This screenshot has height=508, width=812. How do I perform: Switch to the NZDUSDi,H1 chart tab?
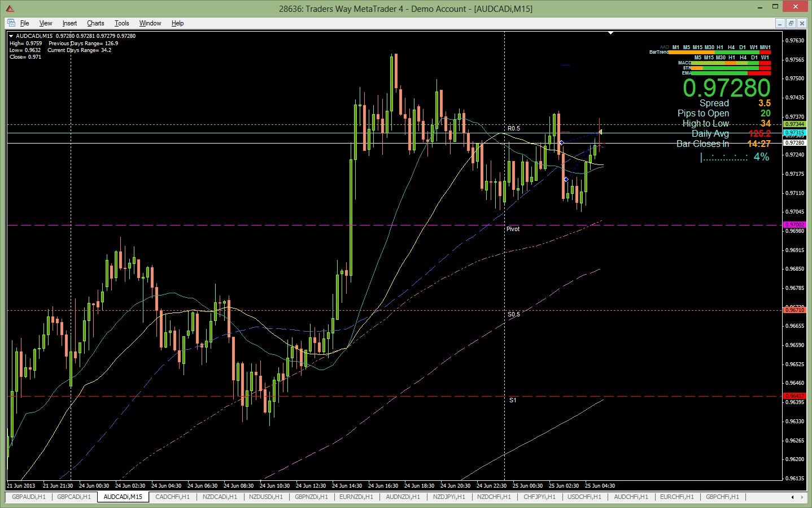click(x=266, y=497)
